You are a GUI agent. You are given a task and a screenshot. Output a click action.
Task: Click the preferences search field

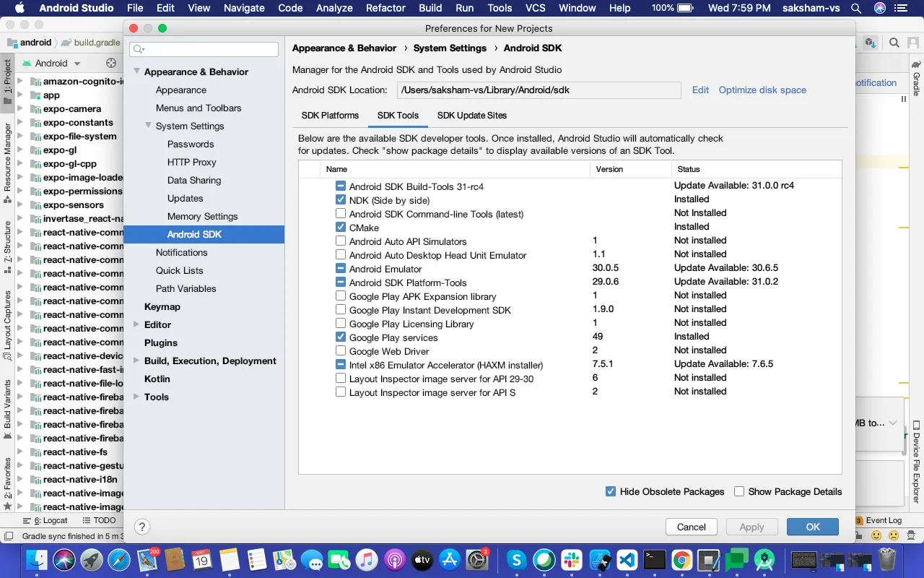pyautogui.click(x=204, y=49)
